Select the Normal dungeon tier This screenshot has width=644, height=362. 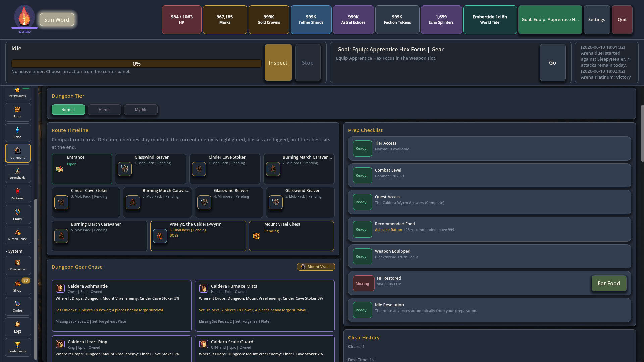[x=68, y=110]
